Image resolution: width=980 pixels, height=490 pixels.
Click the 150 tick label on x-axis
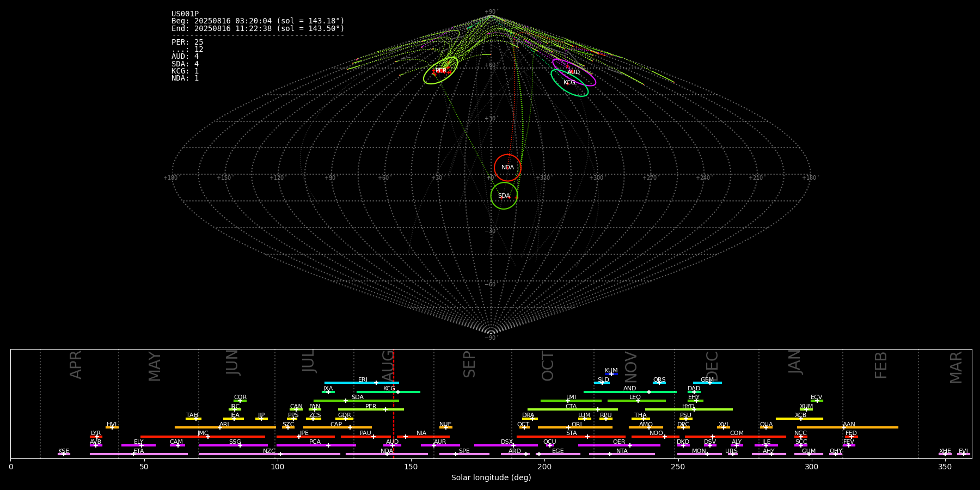click(411, 467)
